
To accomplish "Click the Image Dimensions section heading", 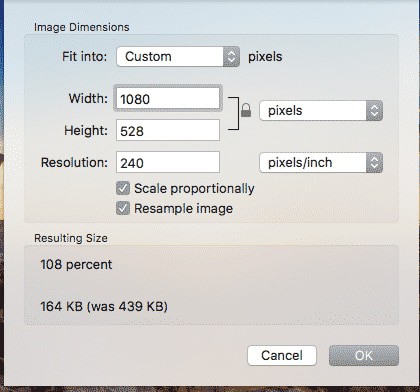I will click(x=82, y=27).
